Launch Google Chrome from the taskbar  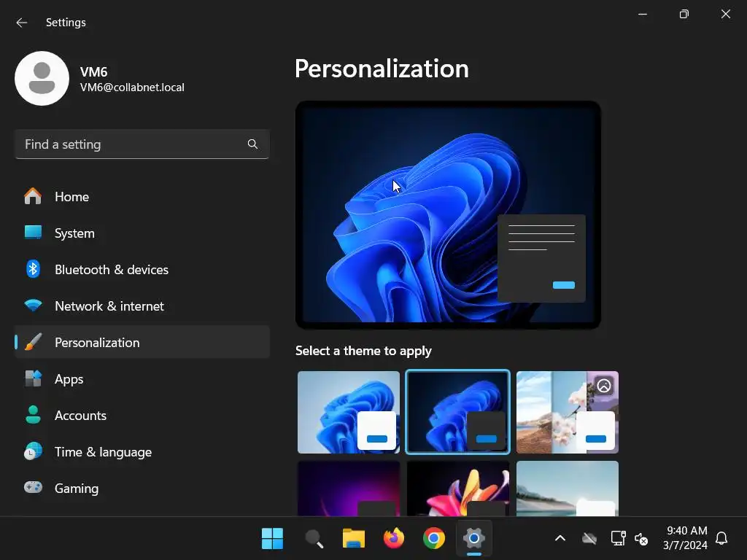(x=433, y=539)
